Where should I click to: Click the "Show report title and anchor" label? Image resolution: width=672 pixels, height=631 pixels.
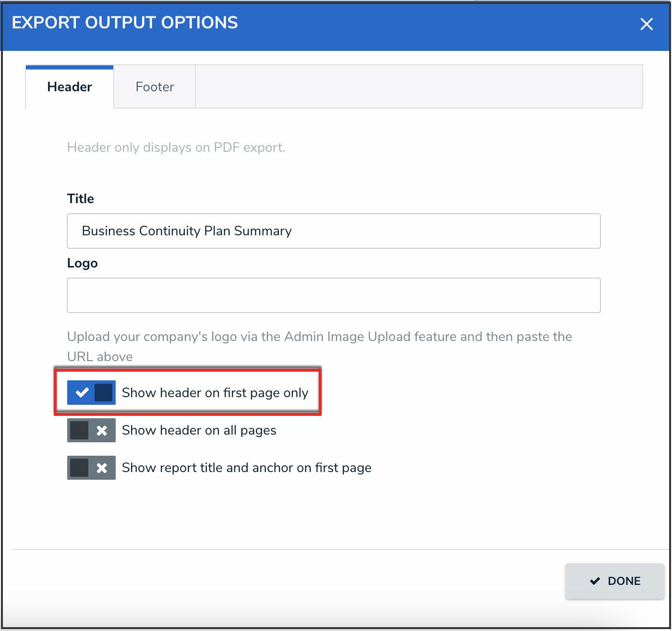(246, 468)
